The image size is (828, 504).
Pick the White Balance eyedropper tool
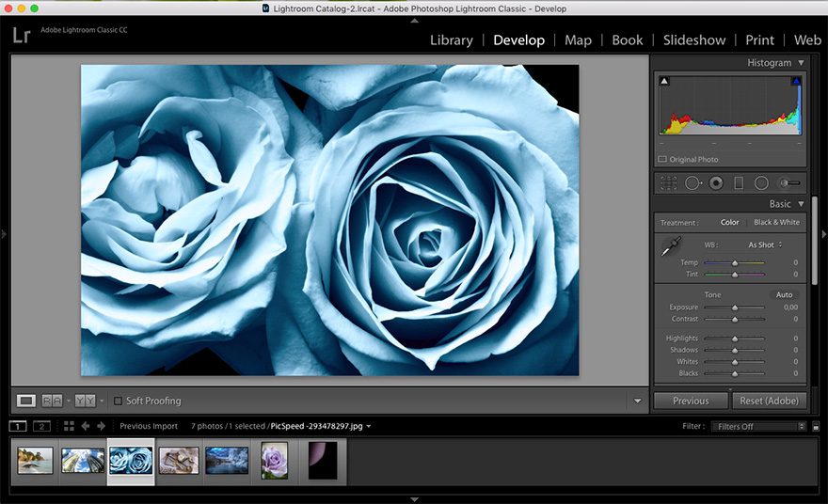(670, 248)
